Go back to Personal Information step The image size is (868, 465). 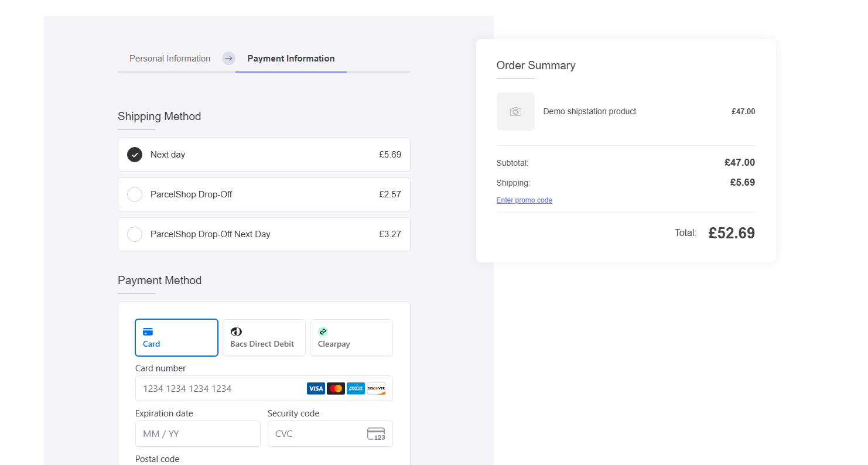[170, 59]
